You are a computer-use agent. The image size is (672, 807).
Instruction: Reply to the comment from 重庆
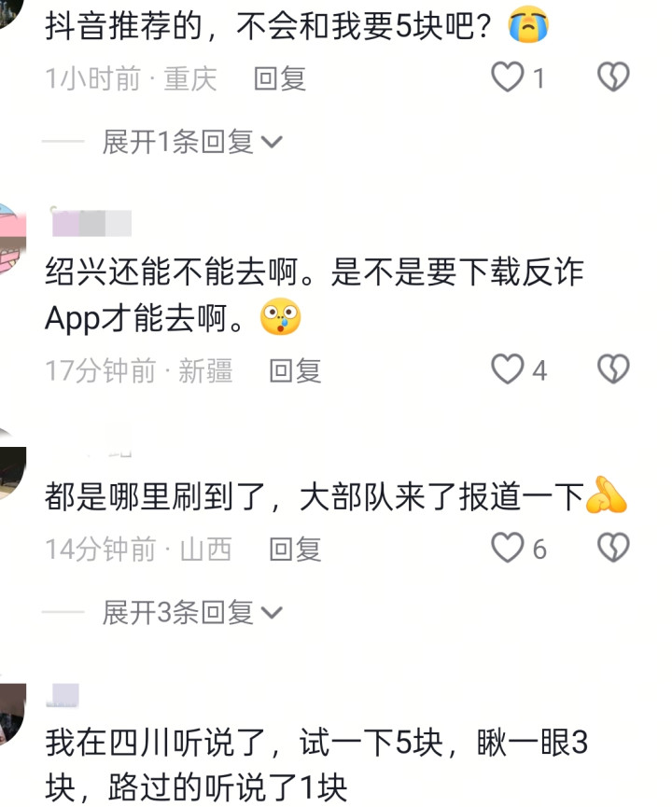tap(280, 78)
